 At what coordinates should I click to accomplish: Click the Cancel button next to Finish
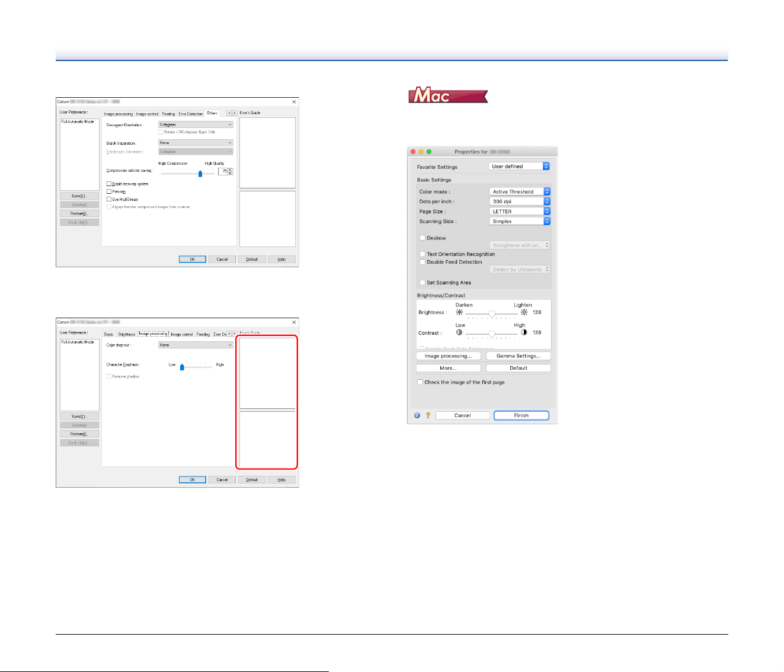tap(463, 415)
